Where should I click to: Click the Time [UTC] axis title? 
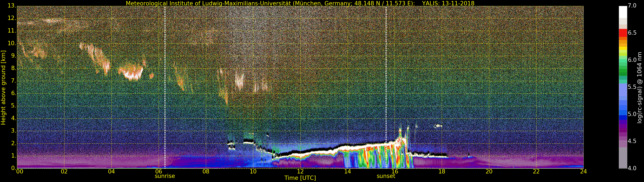tap(300, 178)
